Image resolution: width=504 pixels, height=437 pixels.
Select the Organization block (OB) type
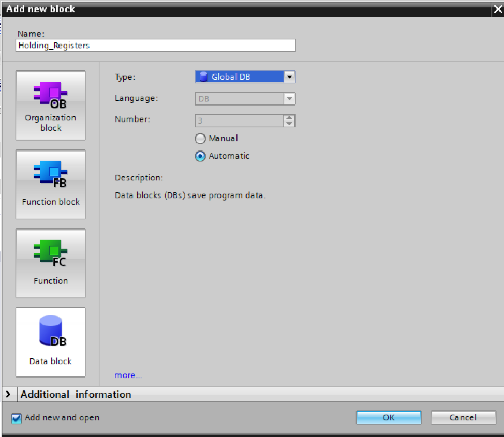coord(51,106)
